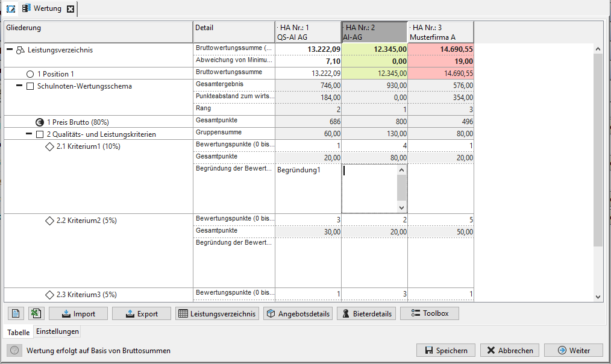Click the scrollbar thumb inside the Begründung field
Image resolution: width=611 pixels, height=364 pixels.
click(402, 188)
